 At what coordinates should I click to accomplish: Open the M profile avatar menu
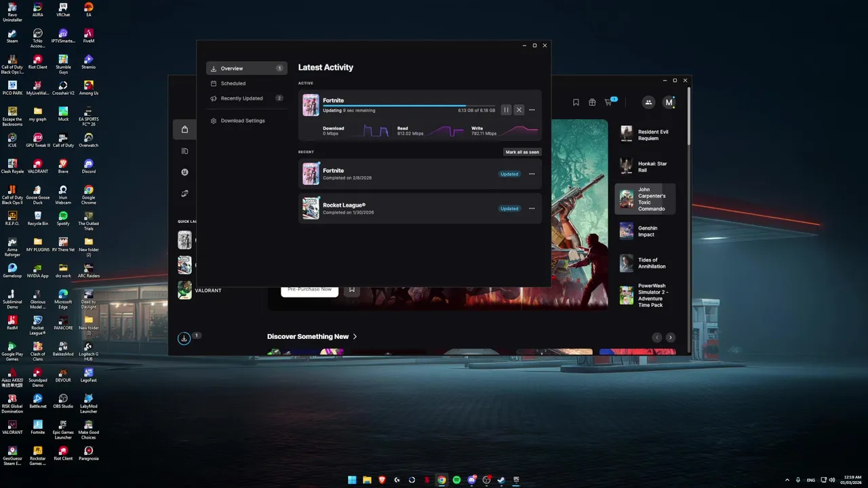(x=669, y=102)
